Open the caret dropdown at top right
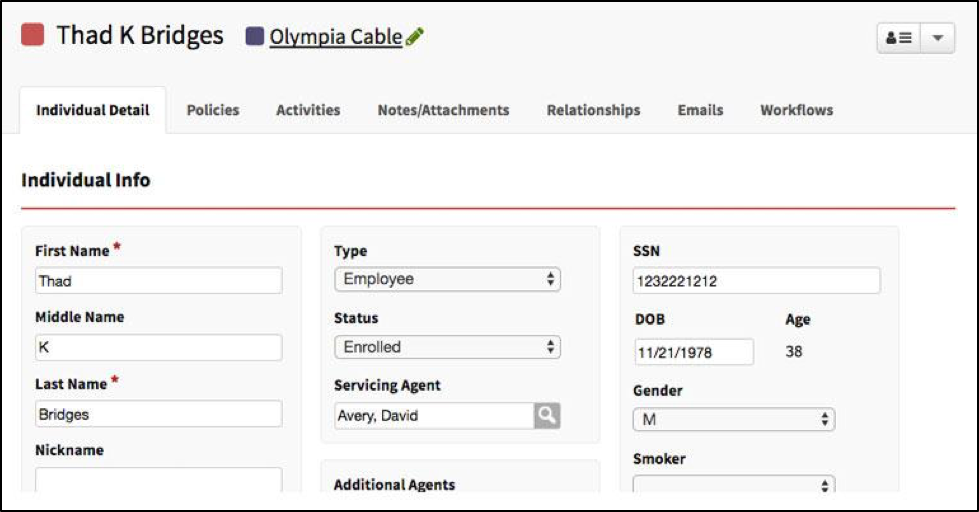This screenshot has width=979, height=512. coord(937,38)
